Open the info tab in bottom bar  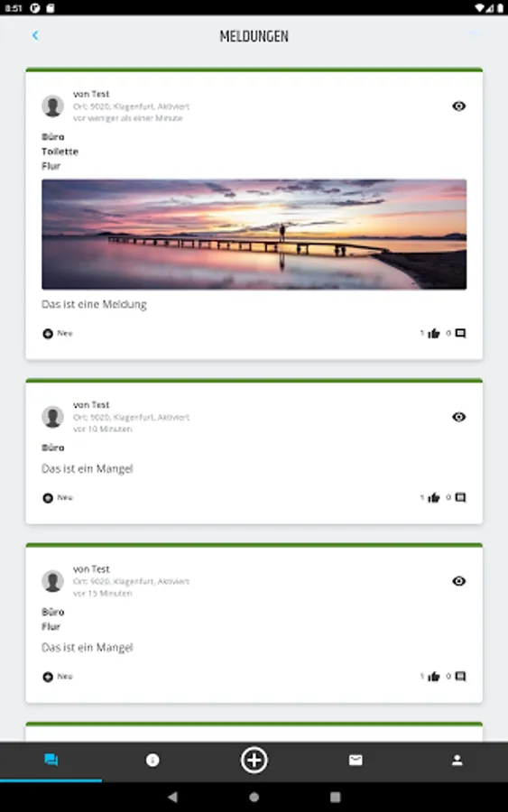click(152, 761)
